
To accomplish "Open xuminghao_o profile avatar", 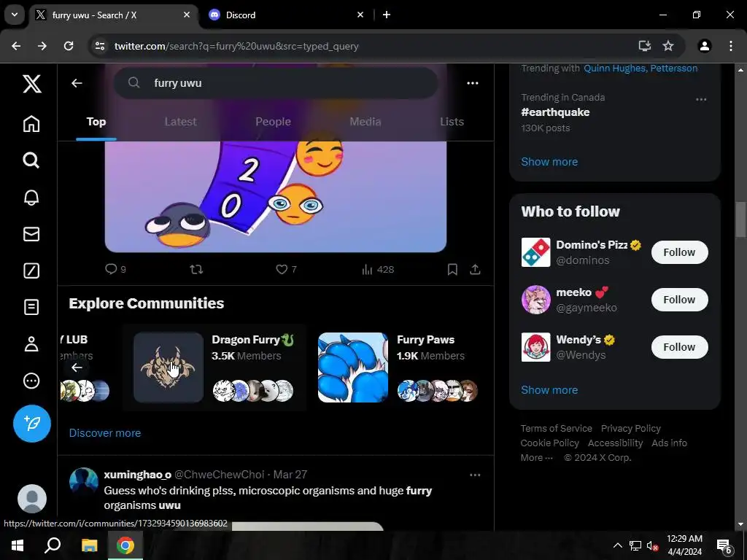I will (x=84, y=481).
